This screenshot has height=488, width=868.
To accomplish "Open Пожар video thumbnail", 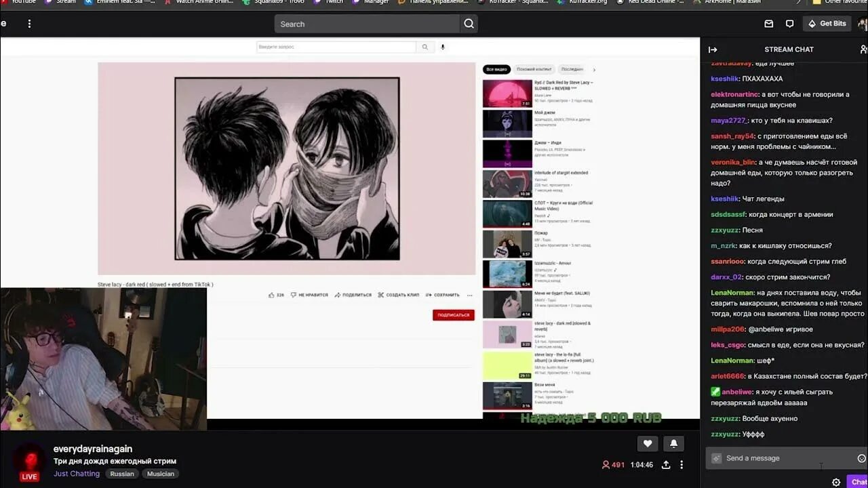I will pos(507,244).
